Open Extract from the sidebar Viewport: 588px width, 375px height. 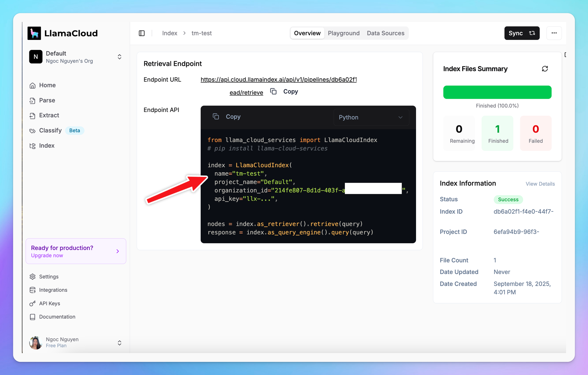click(x=49, y=115)
